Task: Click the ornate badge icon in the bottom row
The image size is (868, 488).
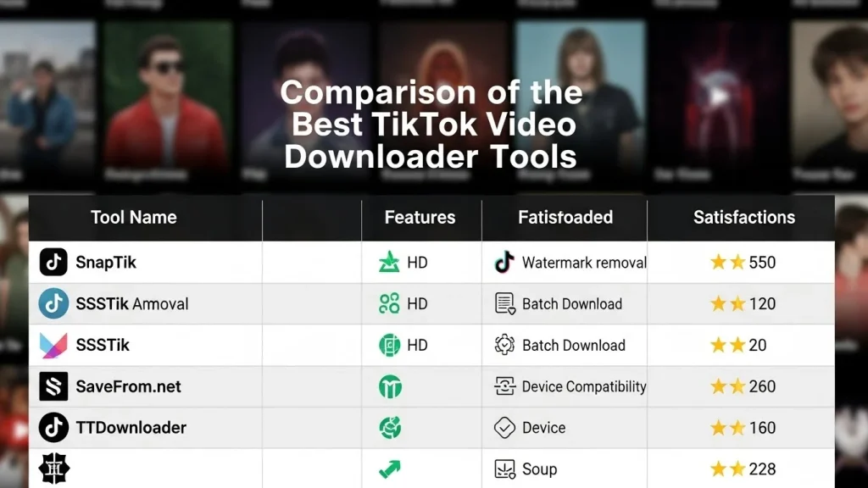Action: pyautogui.click(x=53, y=468)
